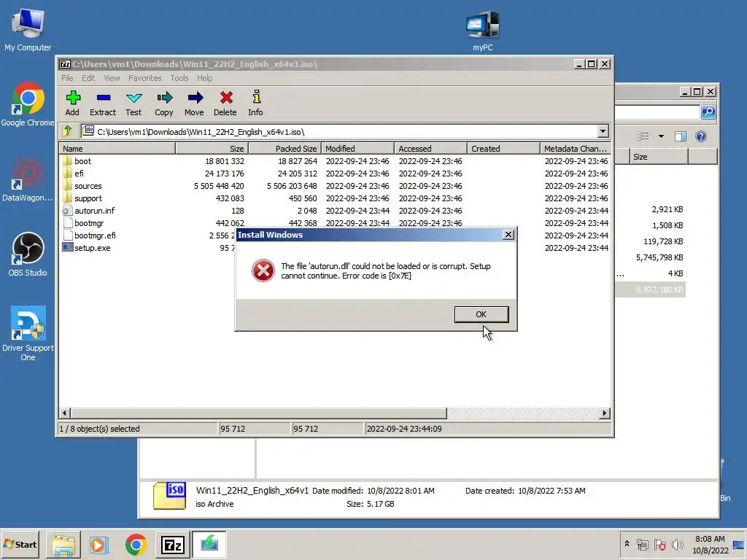Open Driver Support One desktop shortcut
This screenshot has height=560, width=747.
(x=28, y=333)
